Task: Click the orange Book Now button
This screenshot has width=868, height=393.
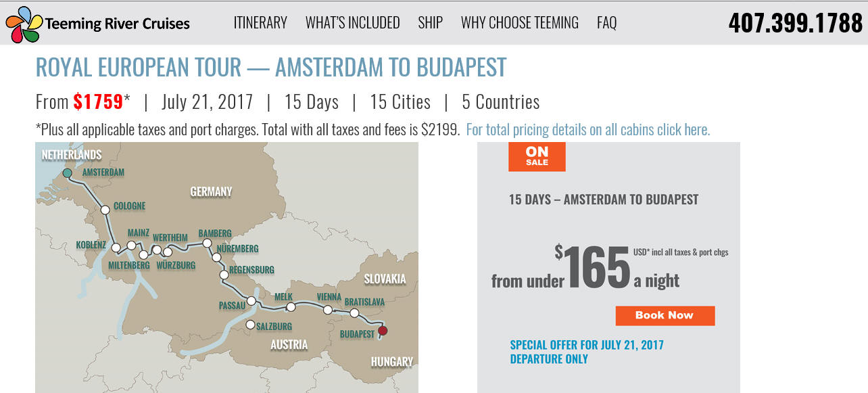Action: click(665, 315)
